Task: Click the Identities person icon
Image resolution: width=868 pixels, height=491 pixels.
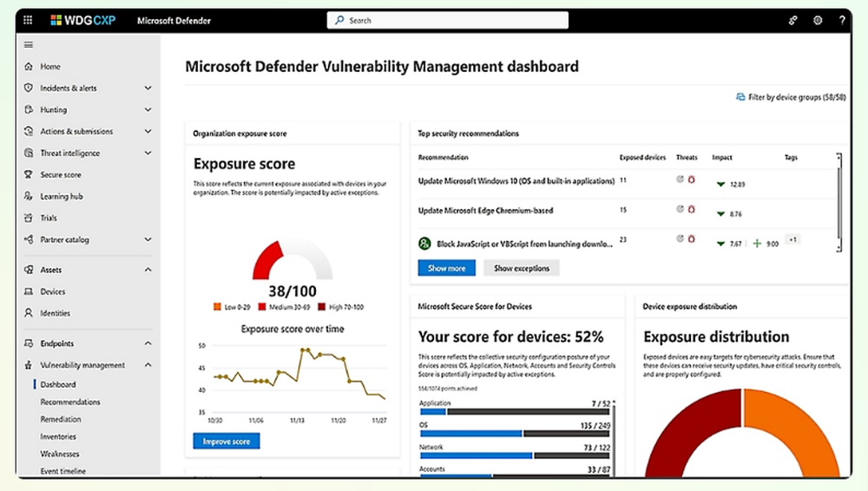Action: pyautogui.click(x=29, y=313)
